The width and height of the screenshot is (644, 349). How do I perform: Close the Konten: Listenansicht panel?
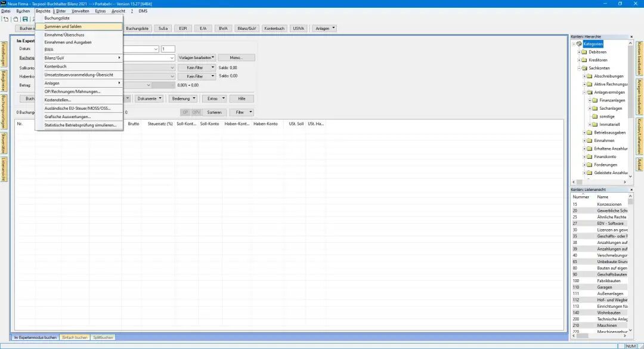point(631,190)
